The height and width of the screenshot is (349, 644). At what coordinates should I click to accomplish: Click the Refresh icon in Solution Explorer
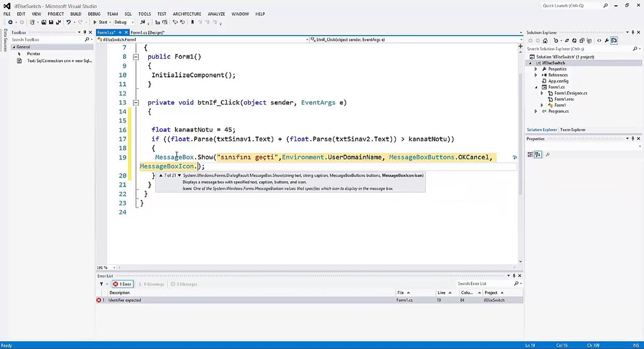(x=575, y=41)
